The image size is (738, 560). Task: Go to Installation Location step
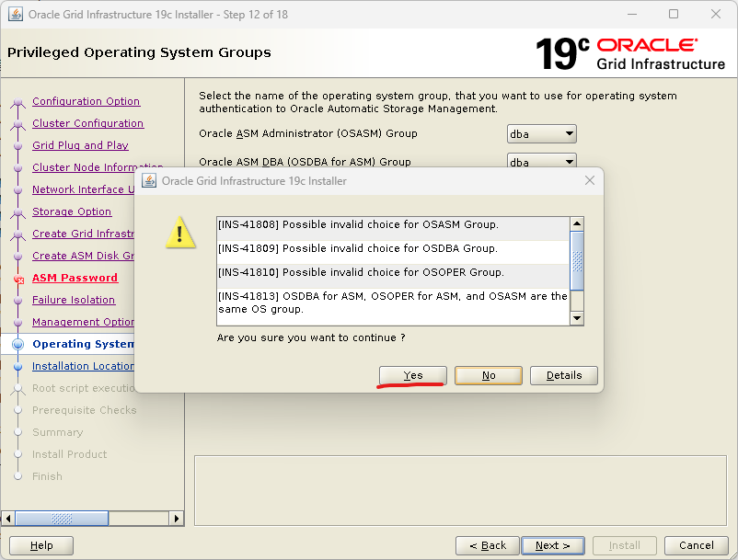[x=84, y=366]
